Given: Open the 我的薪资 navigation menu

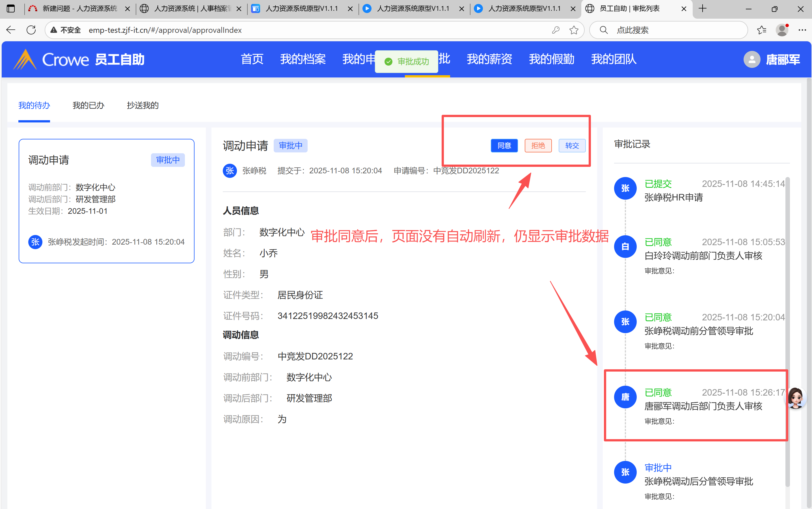Looking at the screenshot, I should click(489, 59).
